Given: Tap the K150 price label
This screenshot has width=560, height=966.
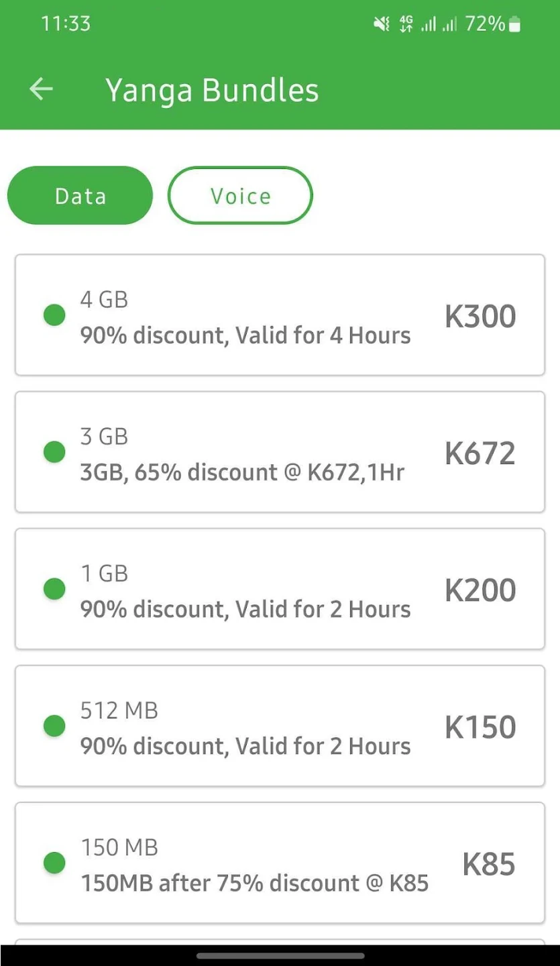Looking at the screenshot, I should [480, 727].
